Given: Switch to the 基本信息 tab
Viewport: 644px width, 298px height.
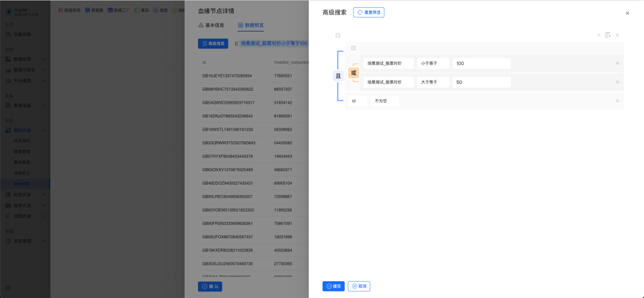Looking at the screenshot, I should click(211, 25).
